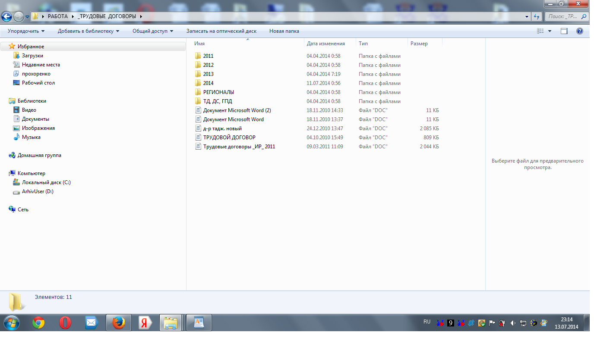Select the д-р тадж. новый file
The image size is (613, 364).
coord(222,129)
